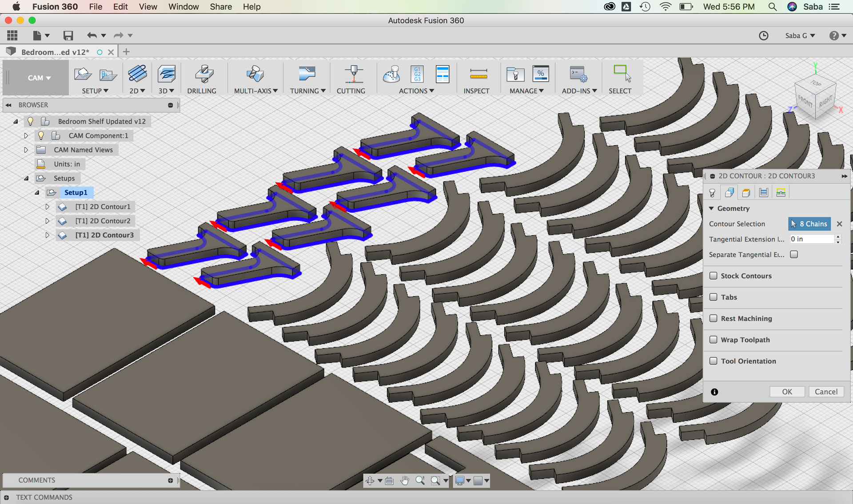This screenshot has width=853, height=504.
Task: Open the Window menu
Action: [183, 7]
